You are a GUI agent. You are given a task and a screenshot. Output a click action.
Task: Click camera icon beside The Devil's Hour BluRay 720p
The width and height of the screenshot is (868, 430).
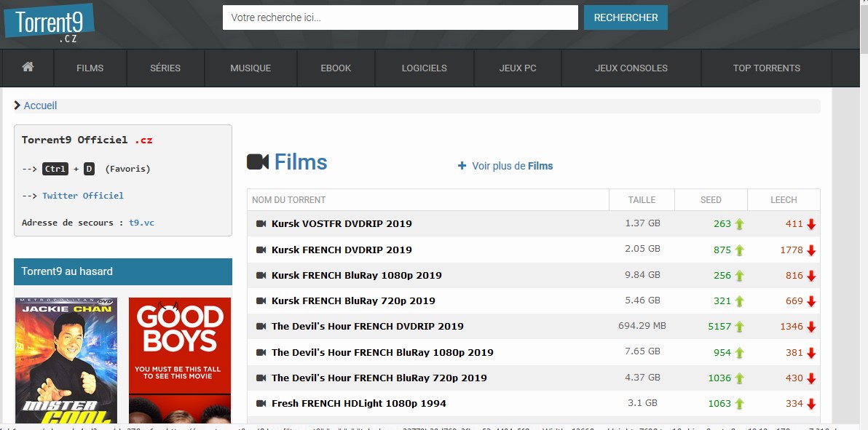point(261,378)
